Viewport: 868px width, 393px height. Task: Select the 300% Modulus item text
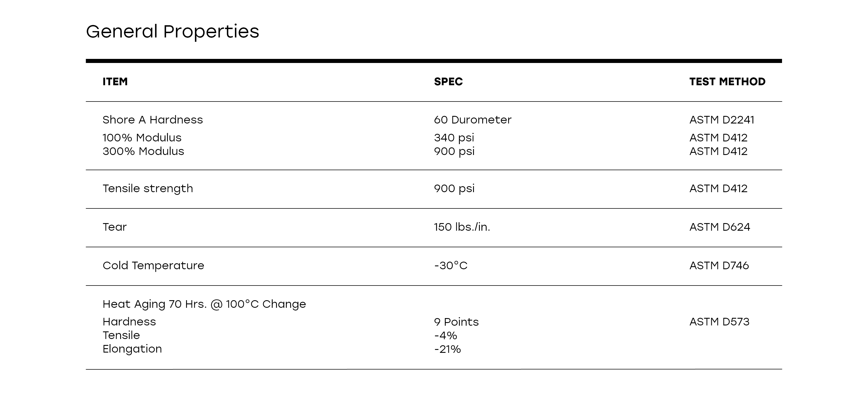(143, 151)
